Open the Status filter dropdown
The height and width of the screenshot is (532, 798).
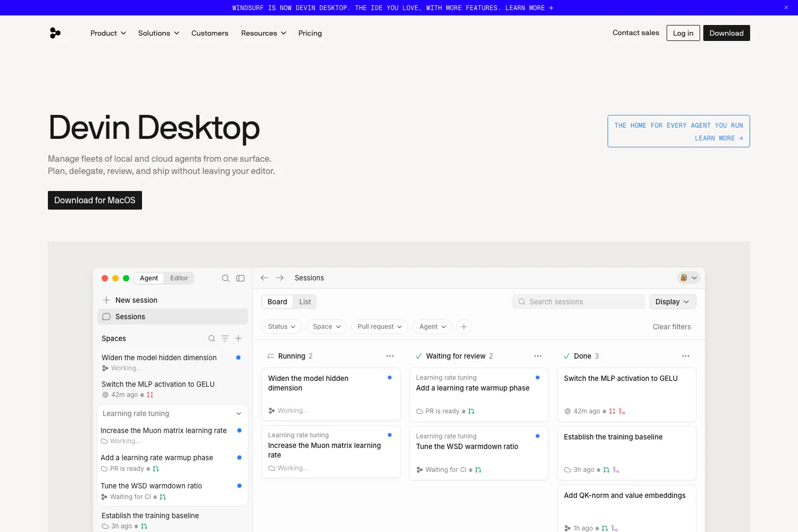(281, 327)
